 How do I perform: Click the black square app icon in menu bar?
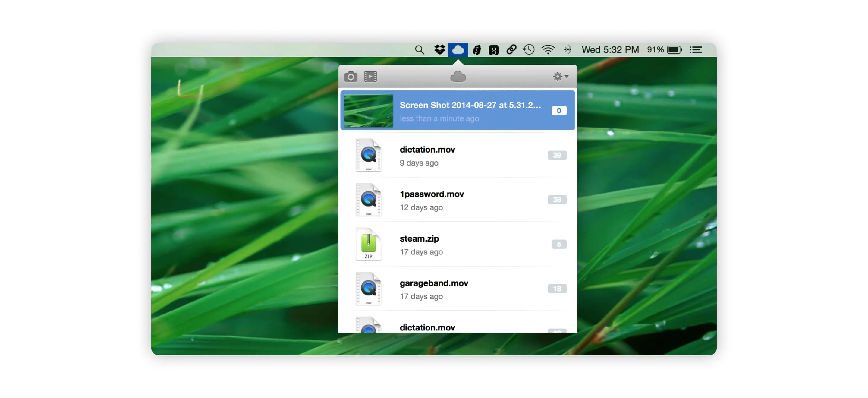[x=494, y=50]
